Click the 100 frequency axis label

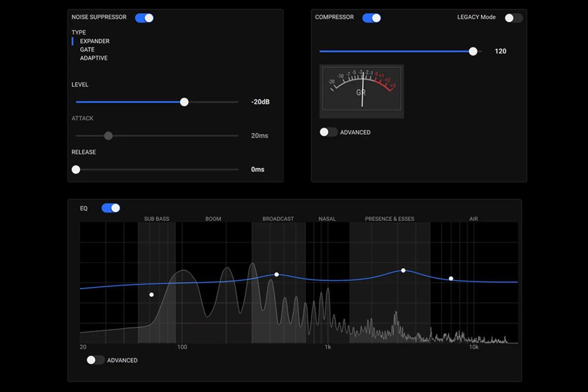pyautogui.click(x=182, y=347)
